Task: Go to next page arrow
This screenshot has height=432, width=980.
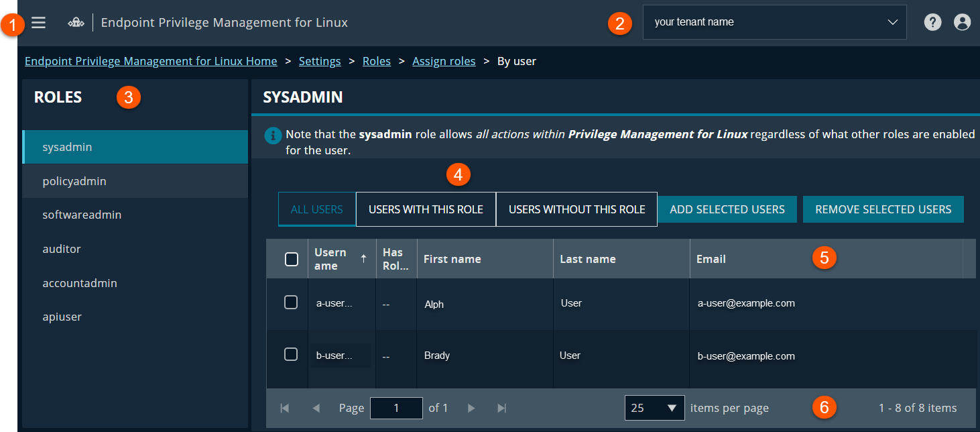Action: pos(471,408)
